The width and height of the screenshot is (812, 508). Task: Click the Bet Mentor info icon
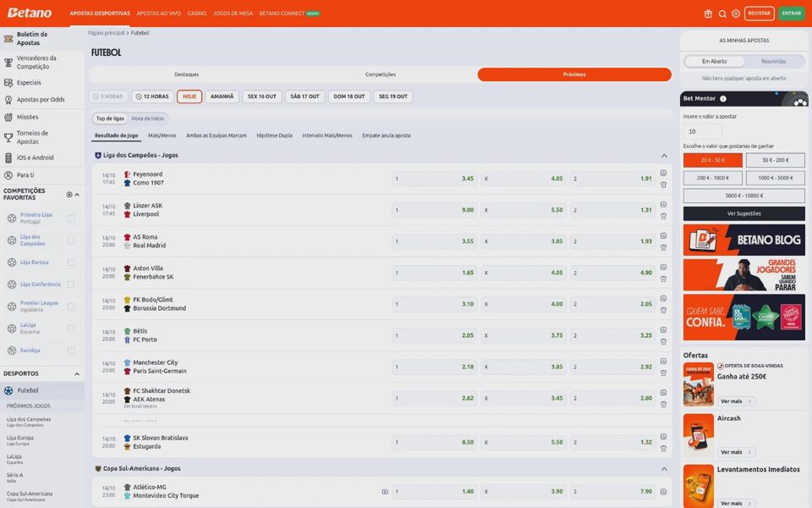(x=723, y=98)
